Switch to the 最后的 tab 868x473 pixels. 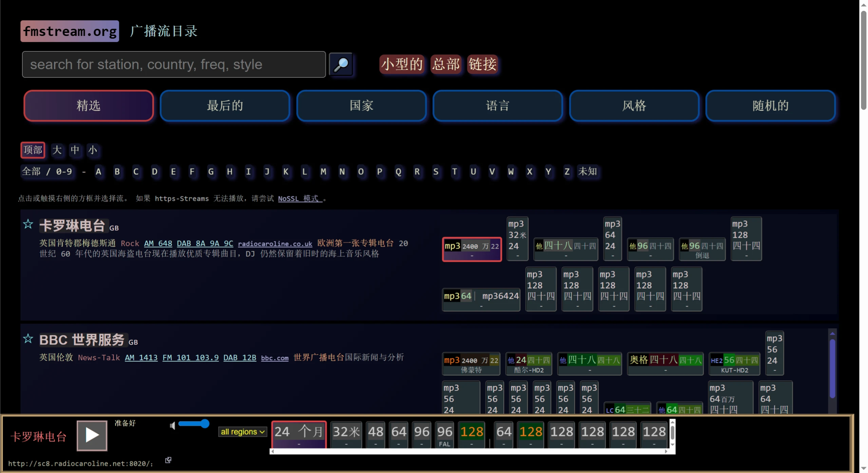pos(225,106)
